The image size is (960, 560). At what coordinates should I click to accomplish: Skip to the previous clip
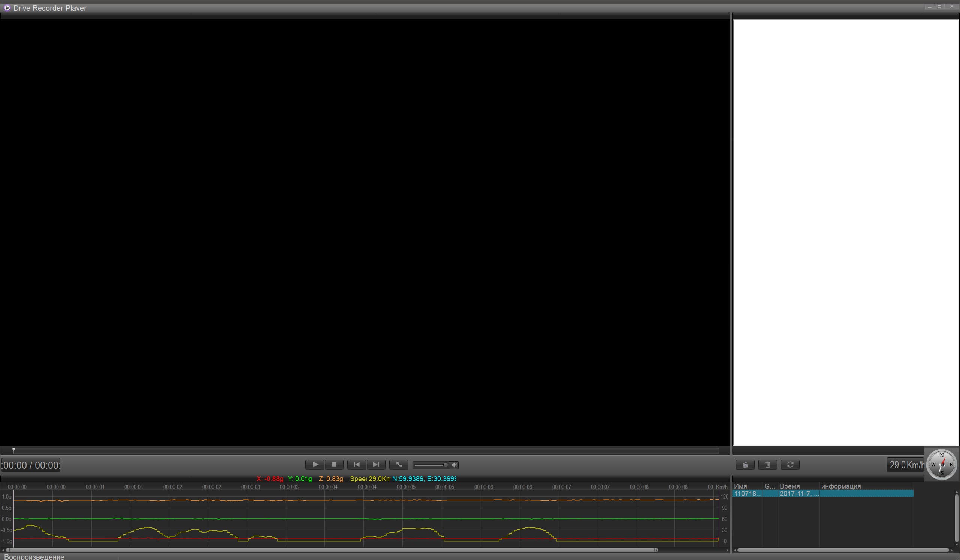[x=356, y=465]
